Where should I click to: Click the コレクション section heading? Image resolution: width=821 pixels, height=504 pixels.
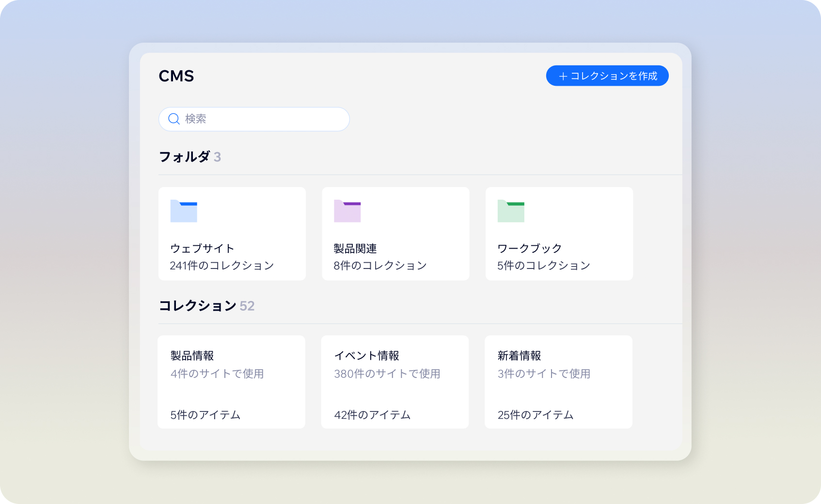pos(198,306)
